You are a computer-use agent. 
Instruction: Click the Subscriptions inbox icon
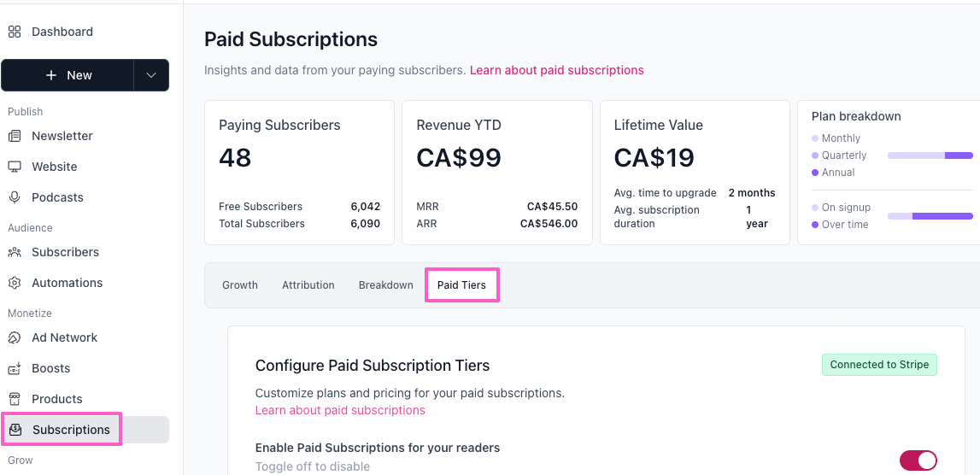point(15,430)
